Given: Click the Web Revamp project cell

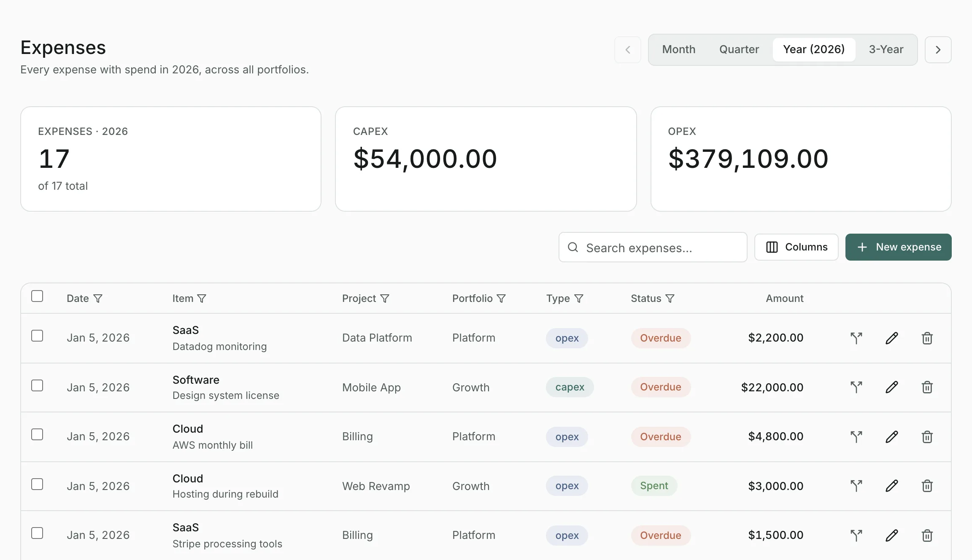Looking at the screenshot, I should click(x=376, y=486).
